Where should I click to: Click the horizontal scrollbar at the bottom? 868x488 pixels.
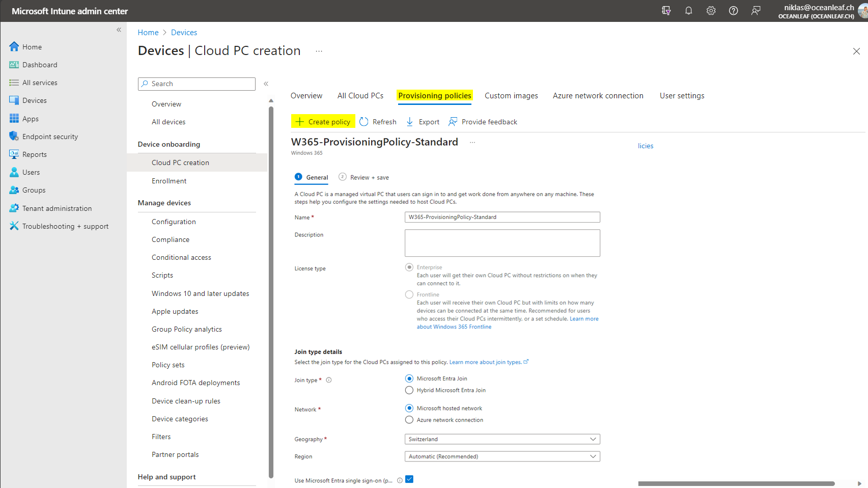coord(736,483)
